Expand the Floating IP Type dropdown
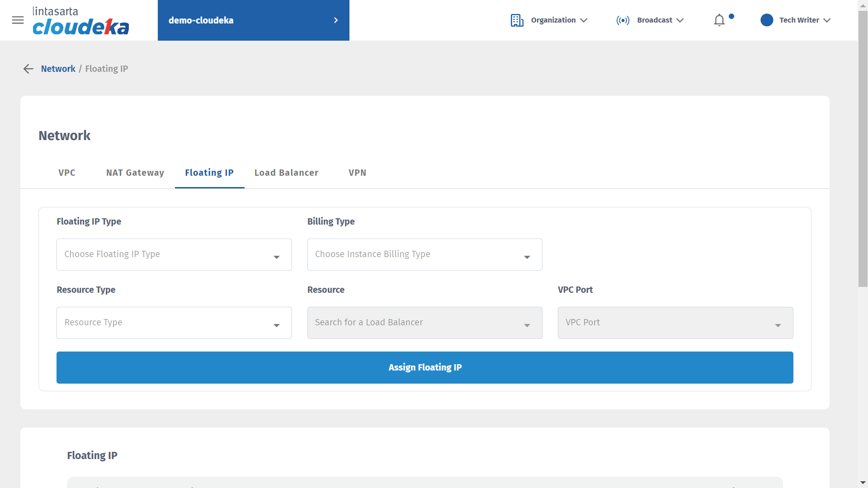Image resolution: width=868 pixels, height=488 pixels. pyautogui.click(x=174, y=254)
